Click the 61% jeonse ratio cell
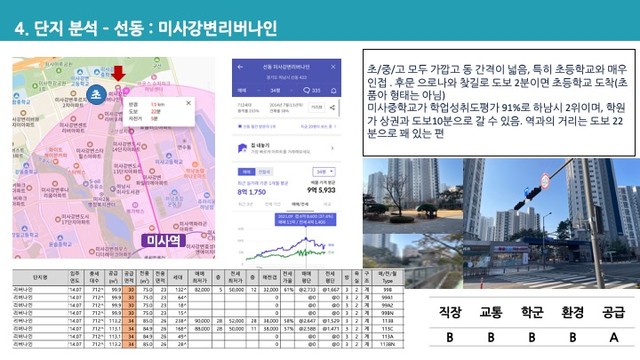 point(287,289)
